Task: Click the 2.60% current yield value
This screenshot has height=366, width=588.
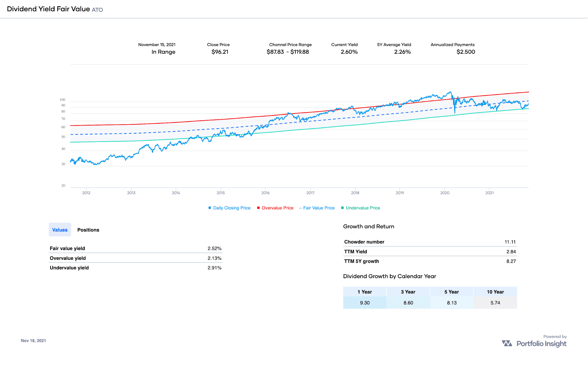Action: tap(349, 52)
